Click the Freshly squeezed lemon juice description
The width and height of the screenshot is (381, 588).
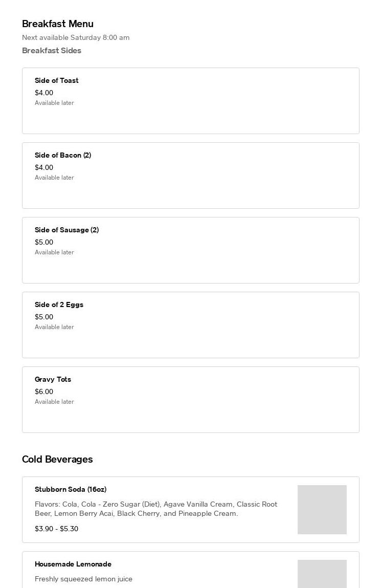[x=83, y=579]
